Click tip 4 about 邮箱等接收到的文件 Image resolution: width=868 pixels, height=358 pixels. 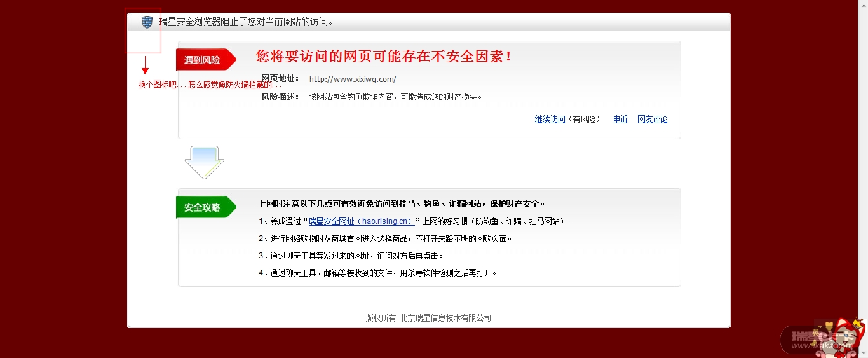pyautogui.click(x=377, y=273)
